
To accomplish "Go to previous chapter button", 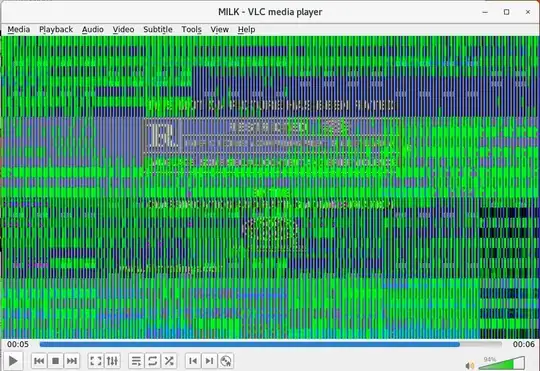I will (x=193, y=361).
